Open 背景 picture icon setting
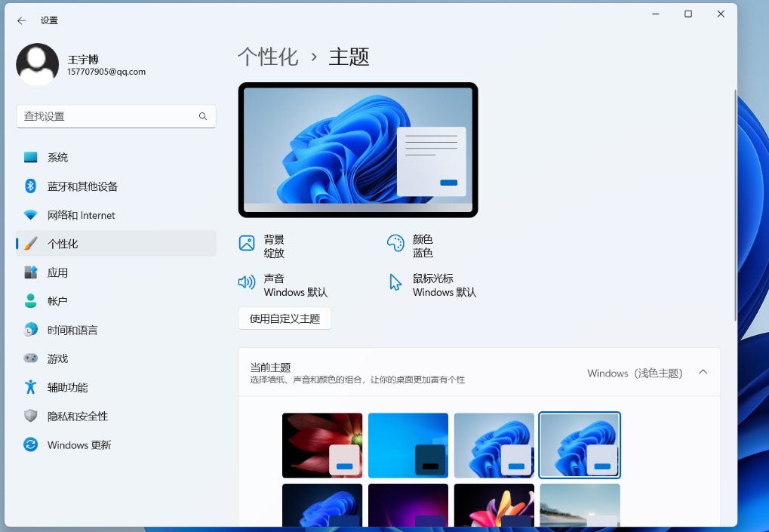This screenshot has height=532, width=769. [x=247, y=243]
